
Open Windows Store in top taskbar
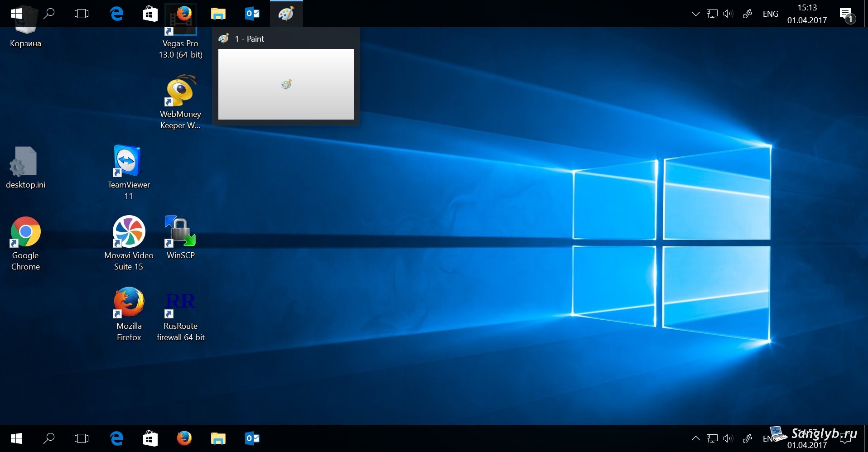click(150, 14)
